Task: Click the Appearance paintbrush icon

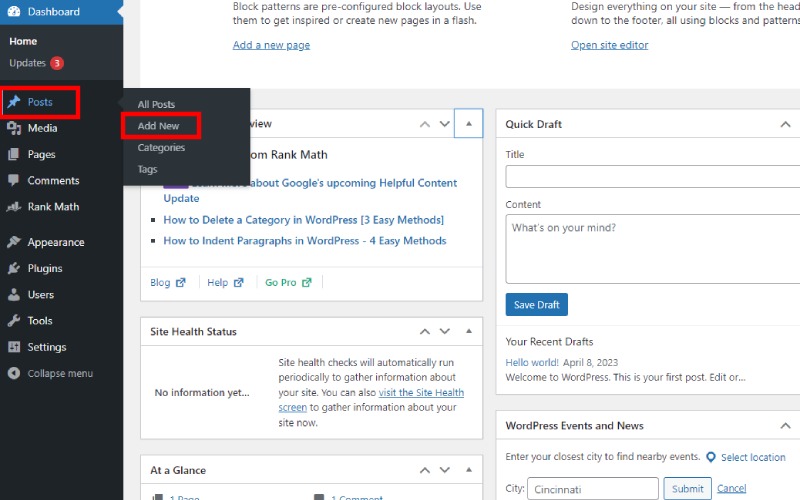Action: 14,242
